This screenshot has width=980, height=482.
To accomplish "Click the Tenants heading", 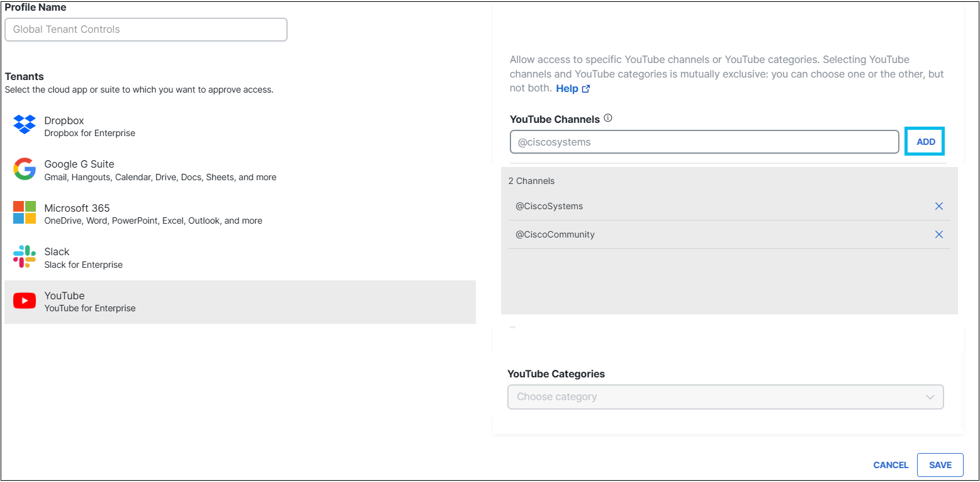I will point(25,77).
